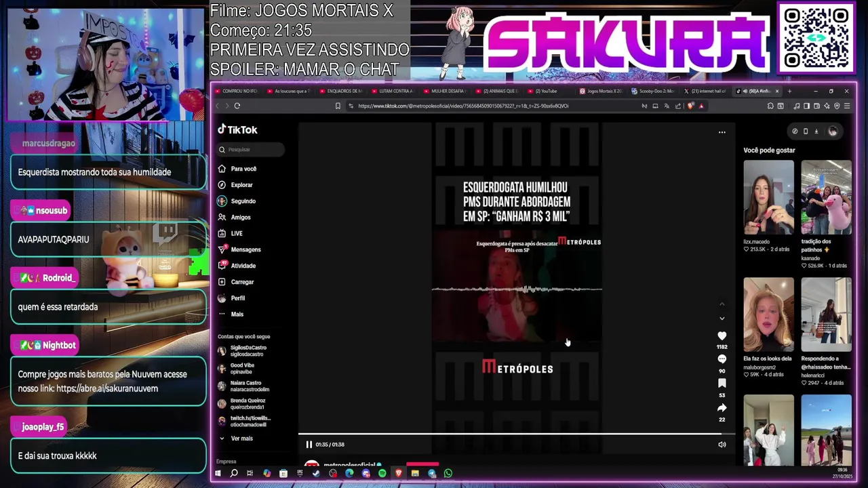
Task: Pause the TikTok video
Action: pos(309,445)
